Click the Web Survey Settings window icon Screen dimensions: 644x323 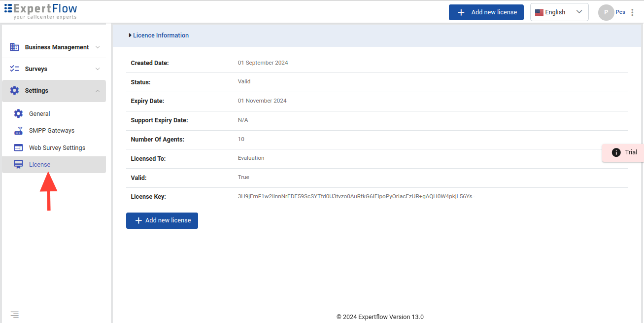coord(18,148)
